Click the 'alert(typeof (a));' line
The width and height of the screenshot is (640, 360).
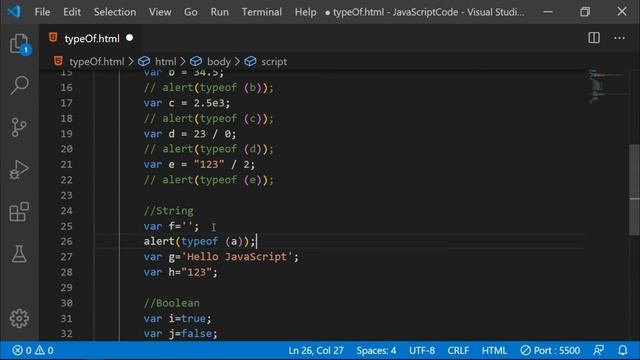click(x=199, y=241)
